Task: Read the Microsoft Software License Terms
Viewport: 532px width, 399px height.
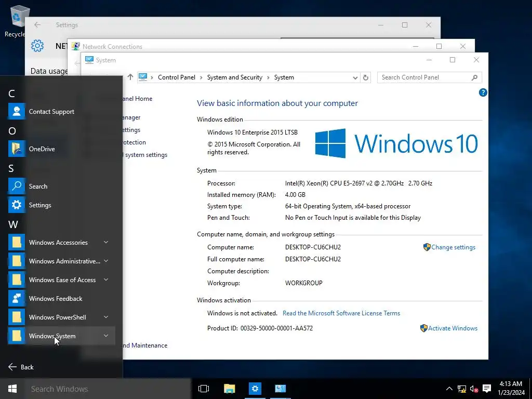Action: [341, 313]
